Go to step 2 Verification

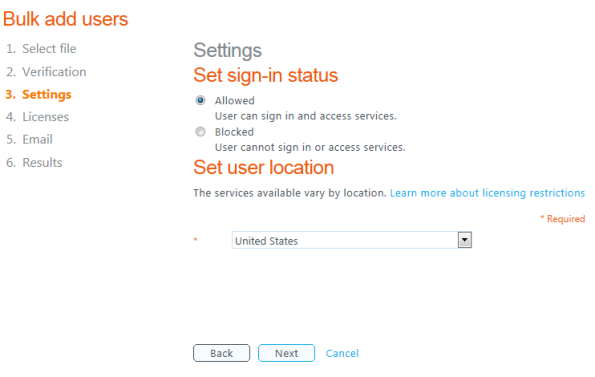(46, 72)
